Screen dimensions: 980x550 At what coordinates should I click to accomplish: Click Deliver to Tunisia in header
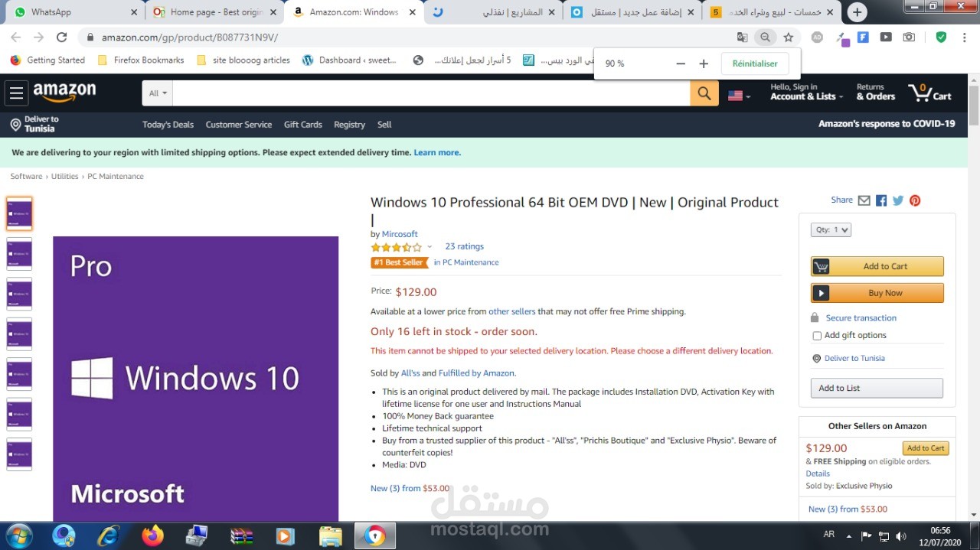point(34,124)
